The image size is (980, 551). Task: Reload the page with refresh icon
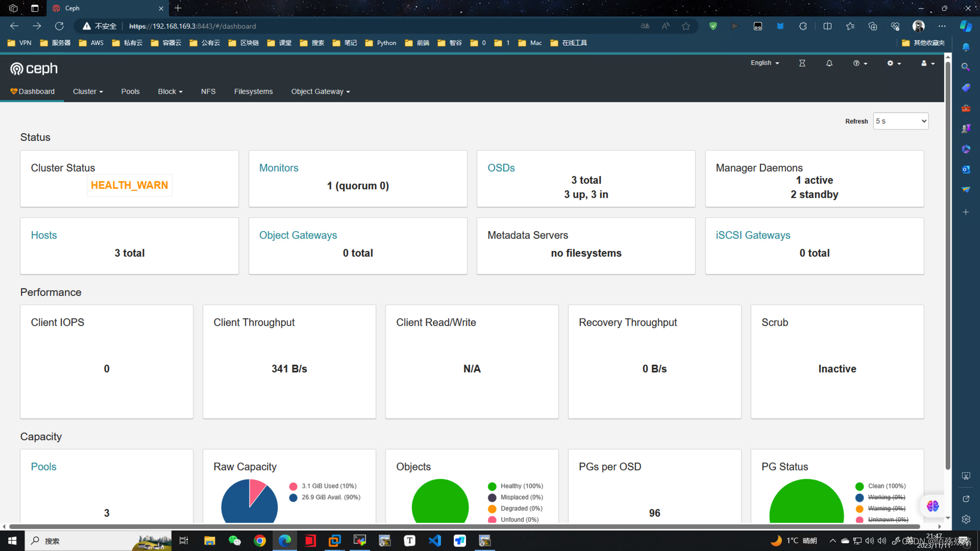point(59,26)
